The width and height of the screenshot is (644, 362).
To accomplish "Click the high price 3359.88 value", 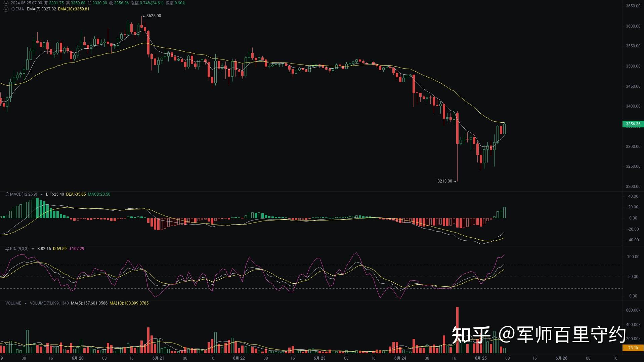I will coord(78,3).
